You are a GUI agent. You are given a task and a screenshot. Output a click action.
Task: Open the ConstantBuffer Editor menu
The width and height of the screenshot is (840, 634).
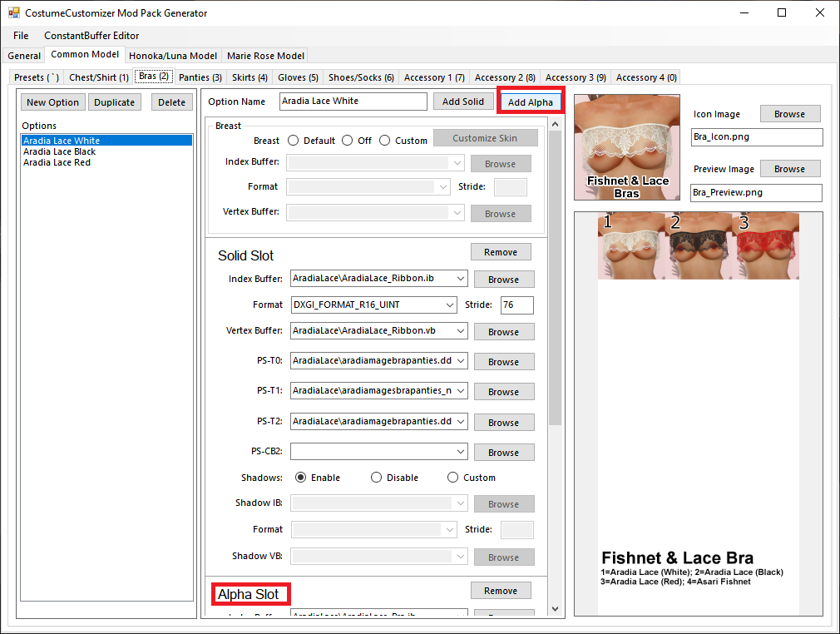point(91,36)
